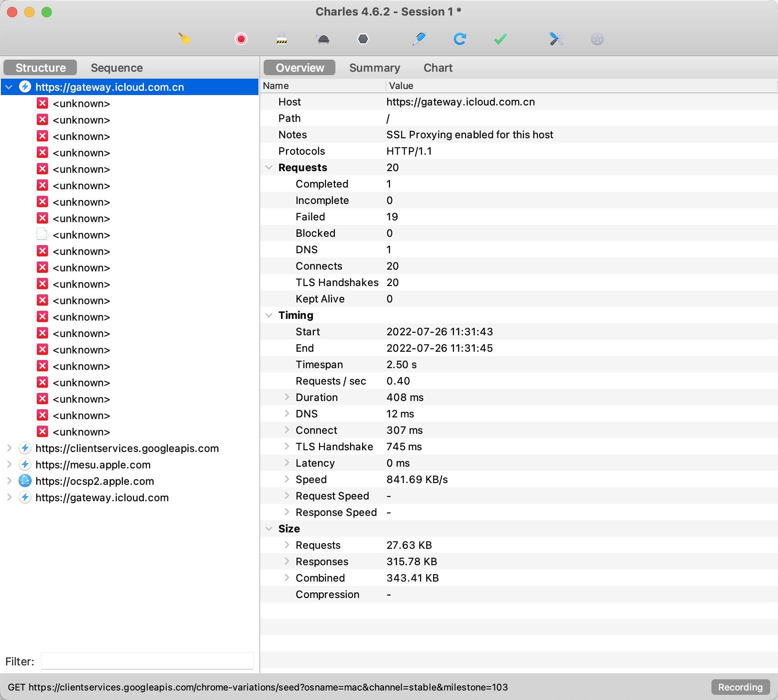The image size is (778, 700).
Task: Expand the clientservices.googleapis.com host node
Action: tap(9, 448)
